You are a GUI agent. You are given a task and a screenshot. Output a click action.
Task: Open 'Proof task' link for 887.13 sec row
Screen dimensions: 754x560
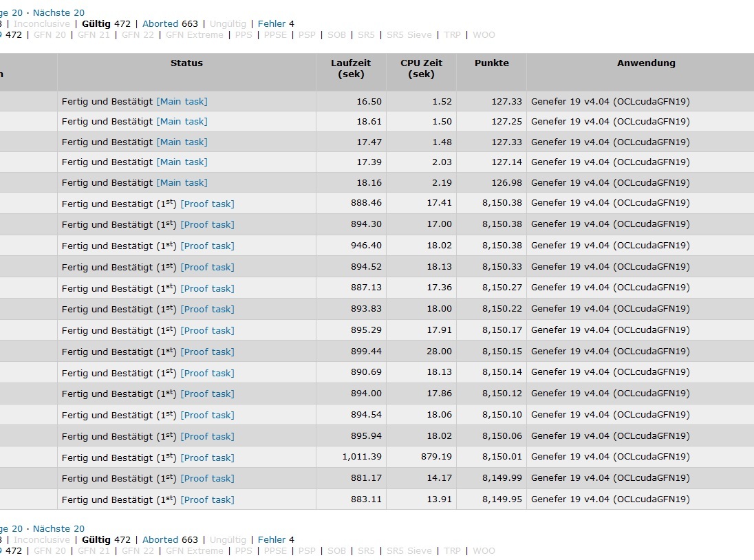pos(207,288)
